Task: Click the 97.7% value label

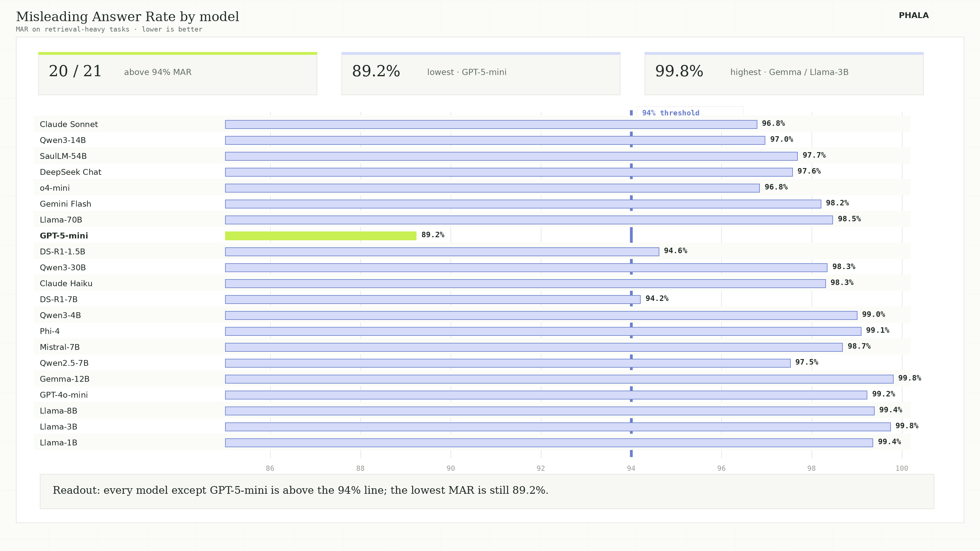Action: pyautogui.click(x=814, y=156)
